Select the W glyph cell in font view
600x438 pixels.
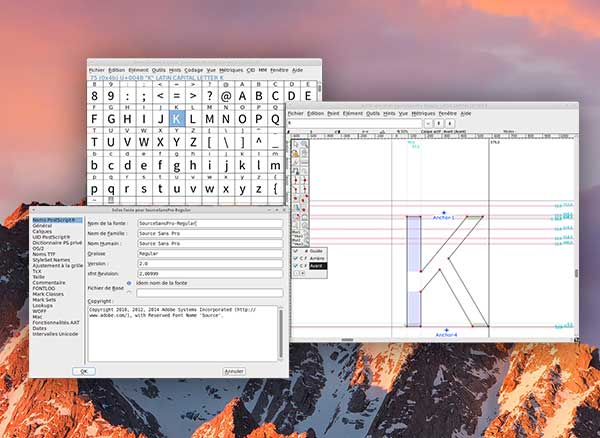(144, 142)
